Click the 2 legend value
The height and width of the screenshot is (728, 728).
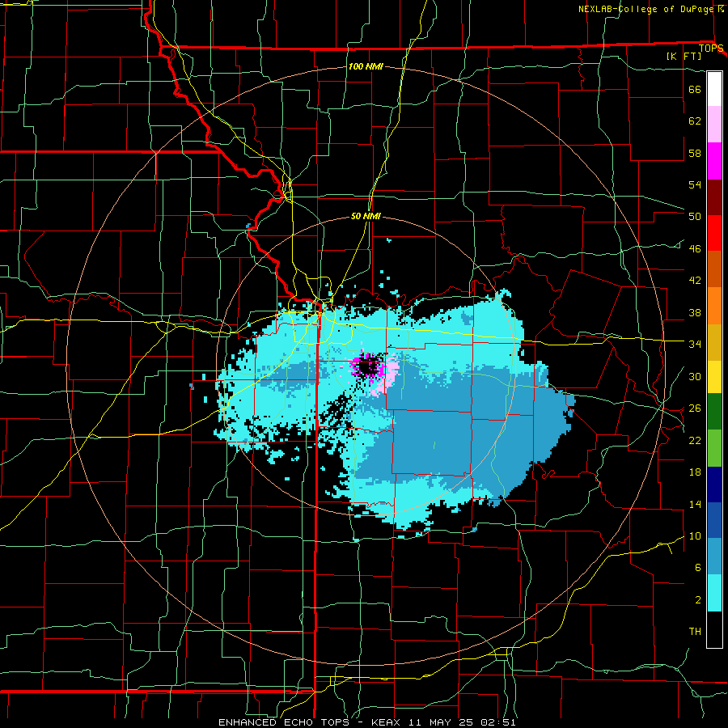click(697, 600)
